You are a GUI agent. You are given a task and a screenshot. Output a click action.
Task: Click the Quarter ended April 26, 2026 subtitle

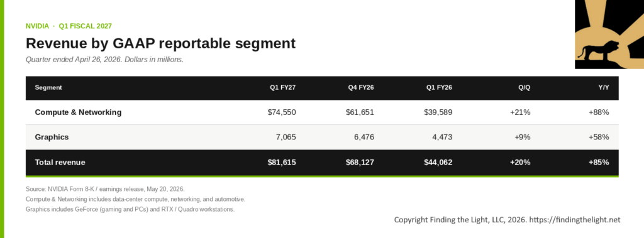click(104, 60)
